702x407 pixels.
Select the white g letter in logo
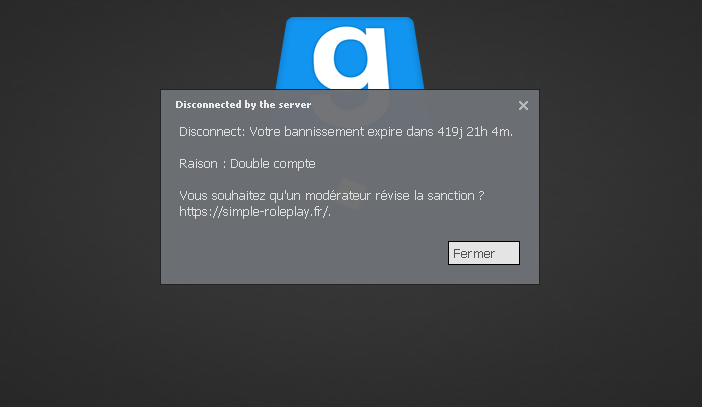click(x=351, y=57)
